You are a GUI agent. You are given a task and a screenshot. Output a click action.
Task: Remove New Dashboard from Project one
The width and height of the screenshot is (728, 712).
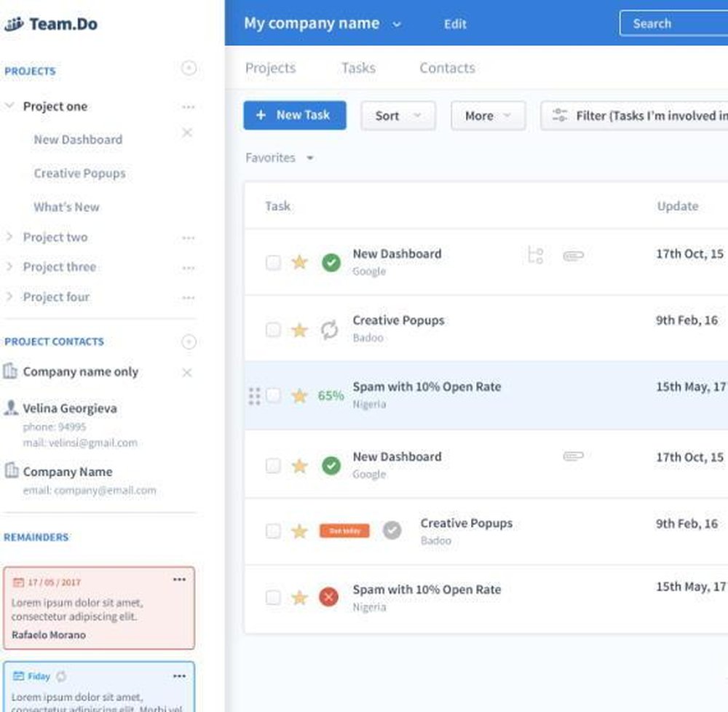tap(187, 132)
